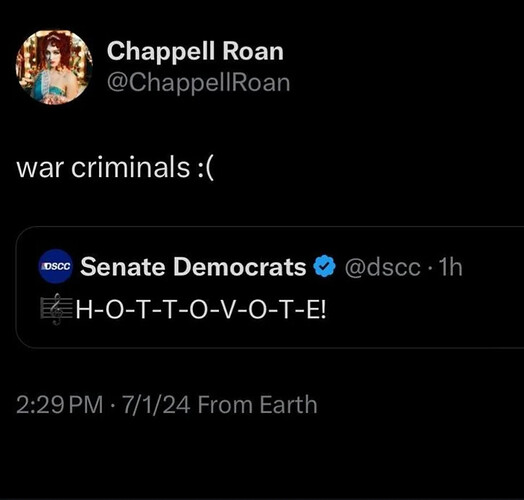The image size is (524, 500).
Task: Click the sad face emoticon in tweet
Action: point(204,167)
